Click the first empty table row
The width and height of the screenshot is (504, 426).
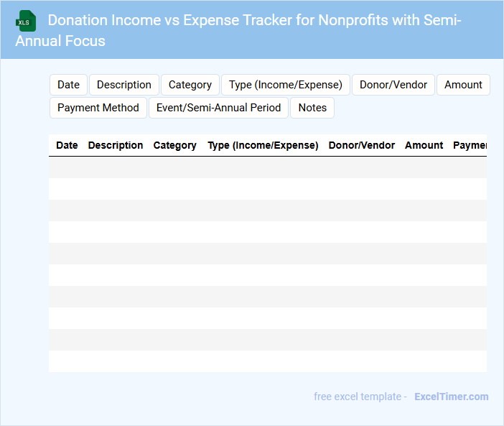(267, 167)
